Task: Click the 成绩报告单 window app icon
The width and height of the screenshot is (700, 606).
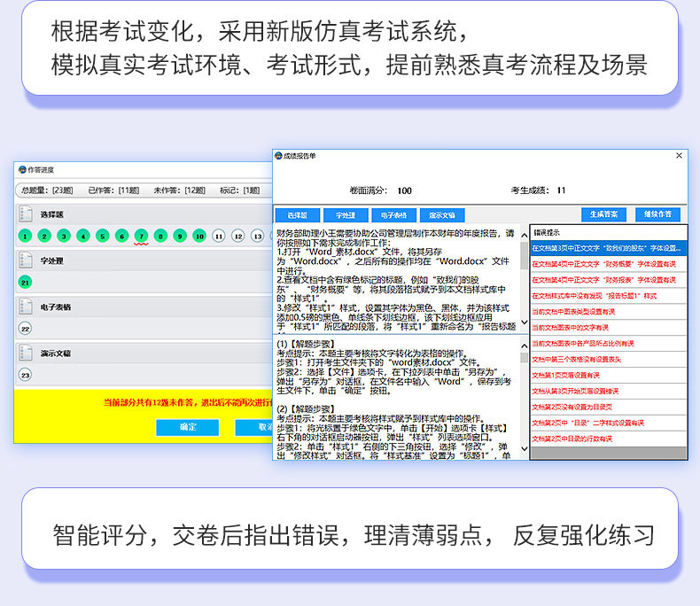Action: click(278, 155)
